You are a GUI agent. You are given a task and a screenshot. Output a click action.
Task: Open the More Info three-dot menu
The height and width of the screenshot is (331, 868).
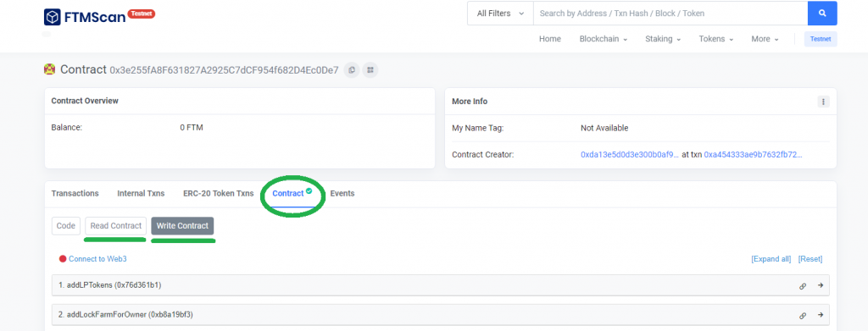[823, 102]
